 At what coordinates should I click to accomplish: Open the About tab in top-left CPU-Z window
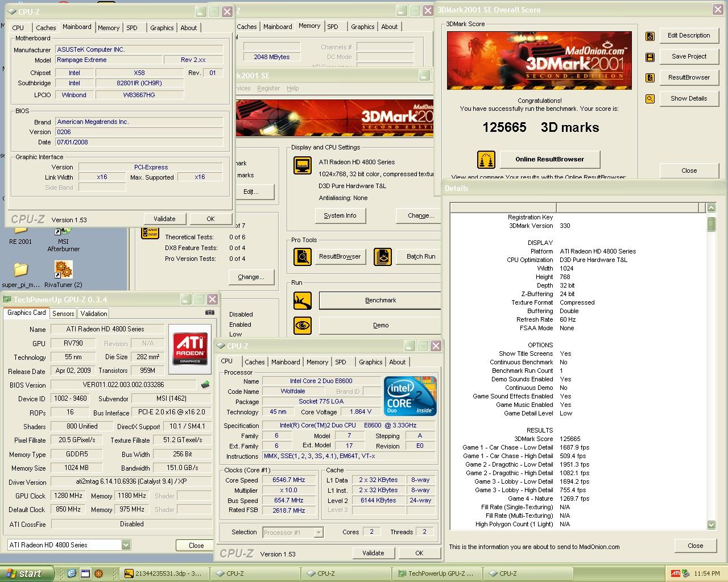(x=189, y=28)
